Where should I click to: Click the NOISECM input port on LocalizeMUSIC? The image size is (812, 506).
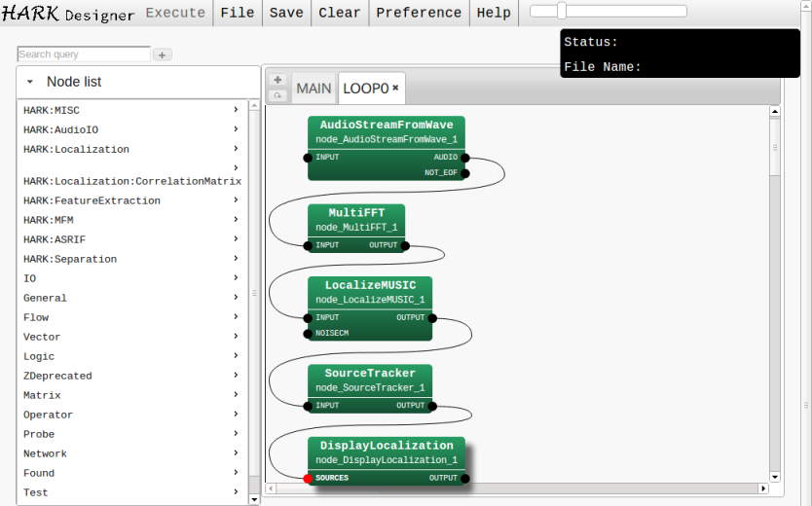click(308, 333)
